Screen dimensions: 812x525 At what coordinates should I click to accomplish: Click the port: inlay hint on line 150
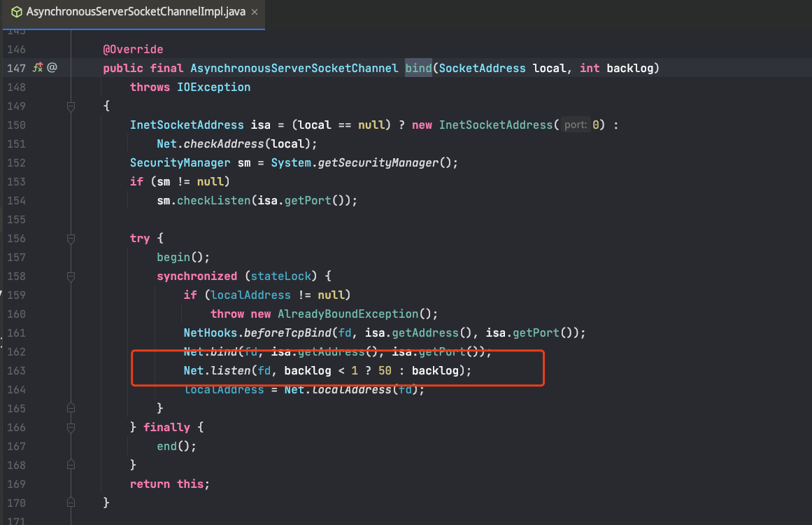pos(576,125)
